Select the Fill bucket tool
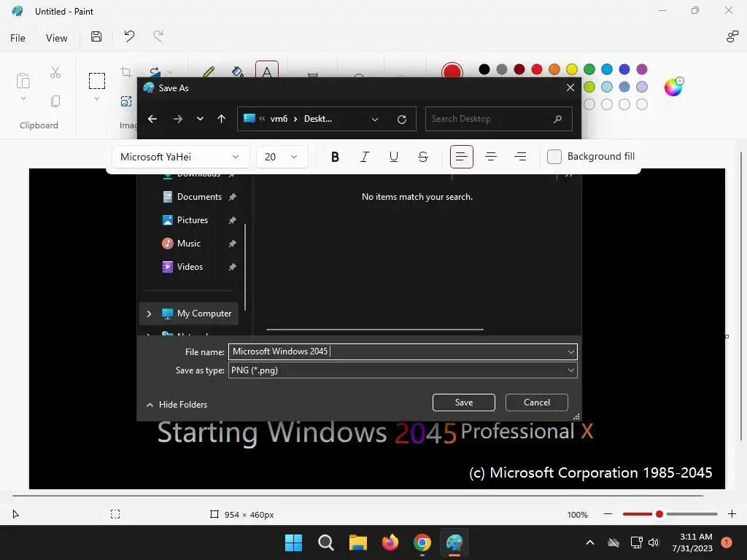The width and height of the screenshot is (747, 560). click(x=237, y=72)
